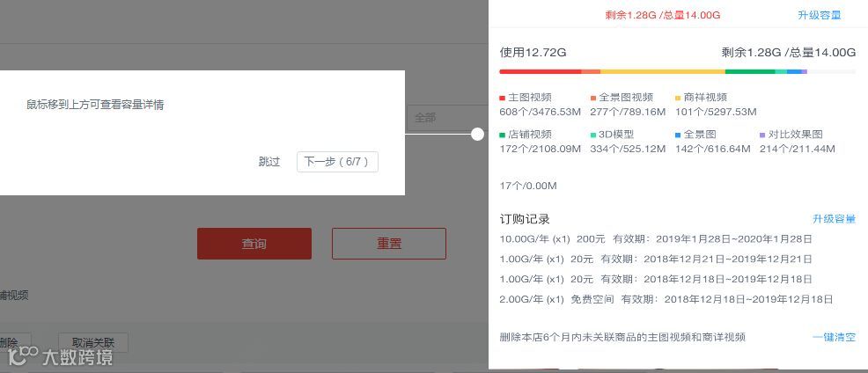Image resolution: width=868 pixels, height=373 pixels.
Task: Go to the next step 下一步 (6/7)
Action: pyautogui.click(x=338, y=162)
